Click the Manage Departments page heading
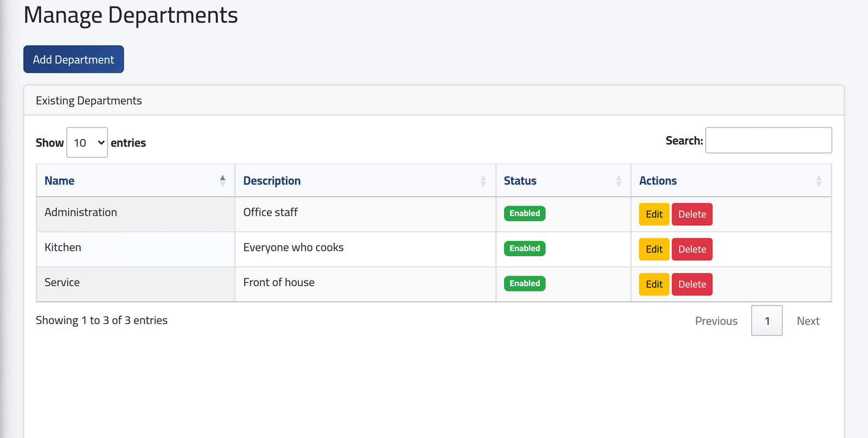The height and width of the screenshot is (438, 868). point(131,15)
